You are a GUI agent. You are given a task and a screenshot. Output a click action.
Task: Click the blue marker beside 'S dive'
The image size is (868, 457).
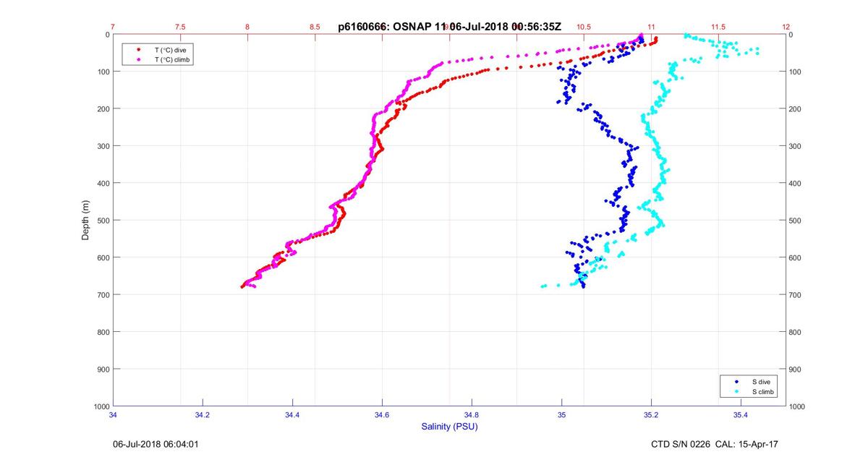(x=736, y=382)
